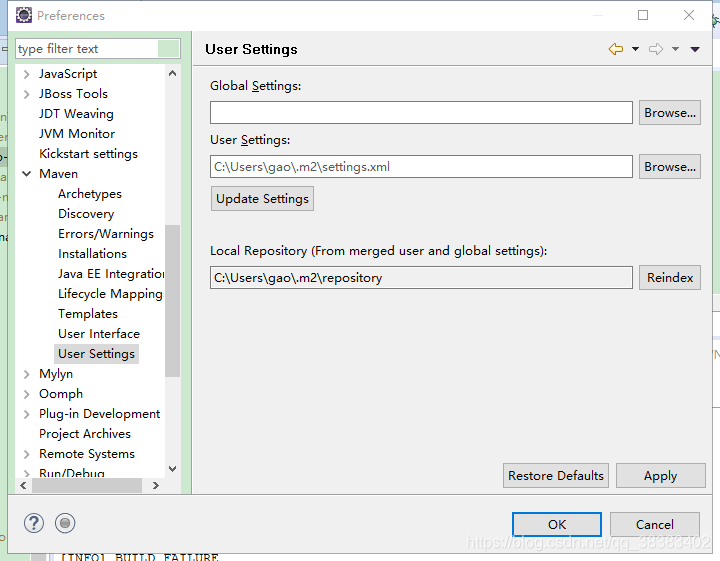
Task: Click the forward navigation arrow icon
Action: (656, 49)
